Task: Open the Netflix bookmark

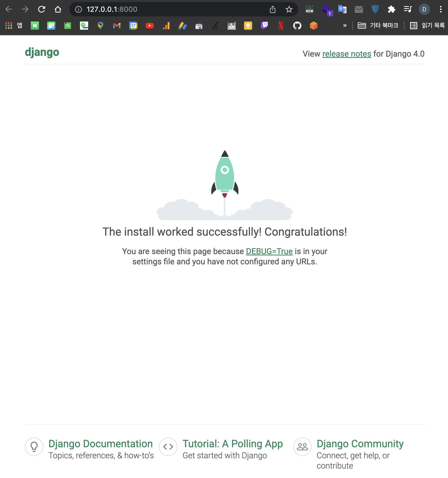Action: (x=281, y=26)
